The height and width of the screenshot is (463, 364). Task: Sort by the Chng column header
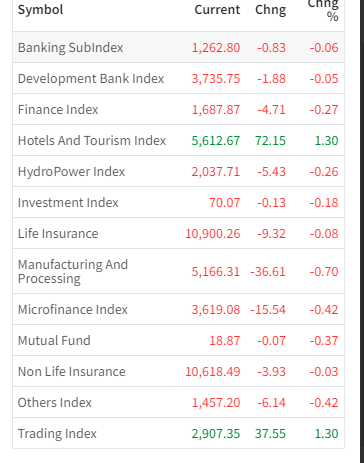(270, 9)
